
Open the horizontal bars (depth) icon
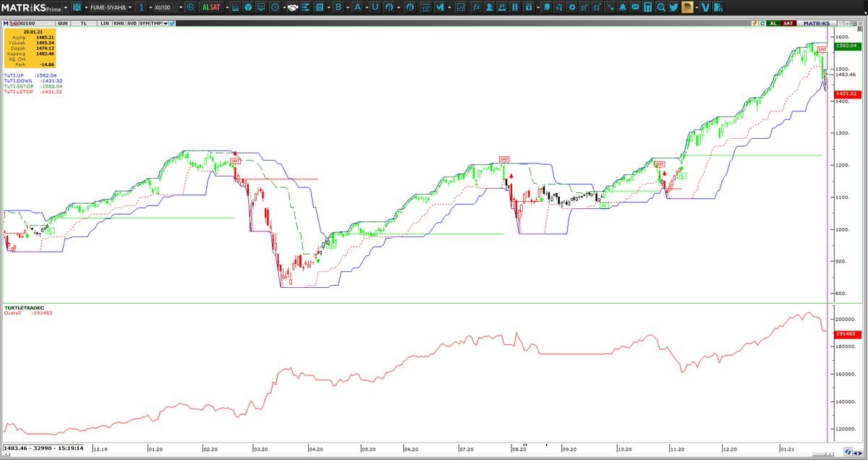click(306, 7)
